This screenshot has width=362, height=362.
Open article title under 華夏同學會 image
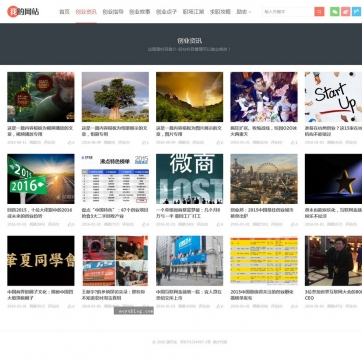(x=40, y=295)
